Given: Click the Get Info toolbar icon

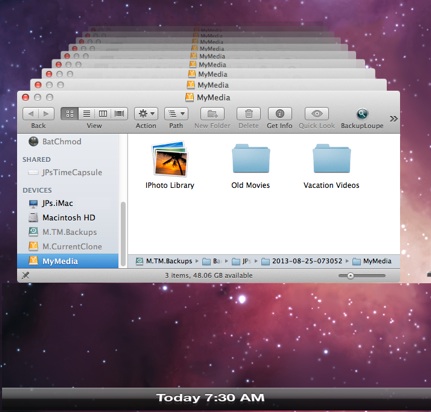Looking at the screenshot, I should coord(280,114).
